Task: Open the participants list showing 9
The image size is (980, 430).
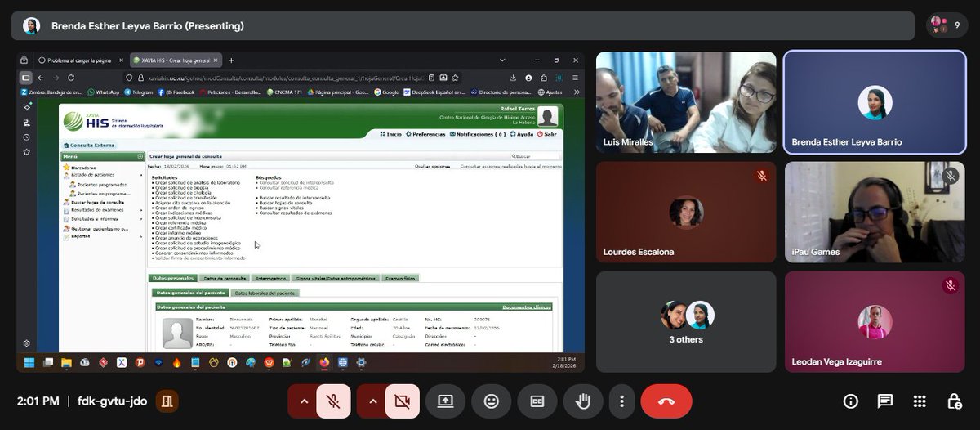Action: [x=947, y=25]
